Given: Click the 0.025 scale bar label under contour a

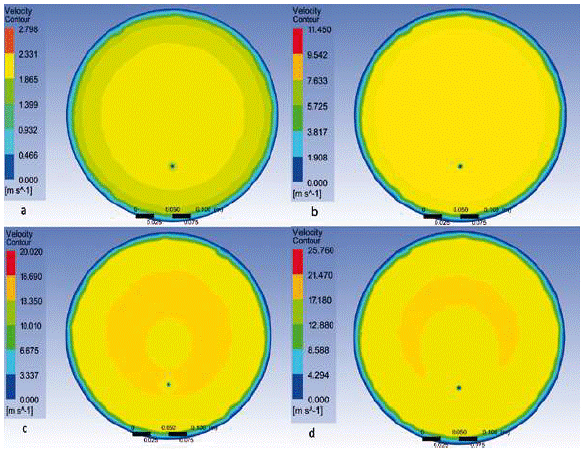Looking at the screenshot, I should coord(153,223).
